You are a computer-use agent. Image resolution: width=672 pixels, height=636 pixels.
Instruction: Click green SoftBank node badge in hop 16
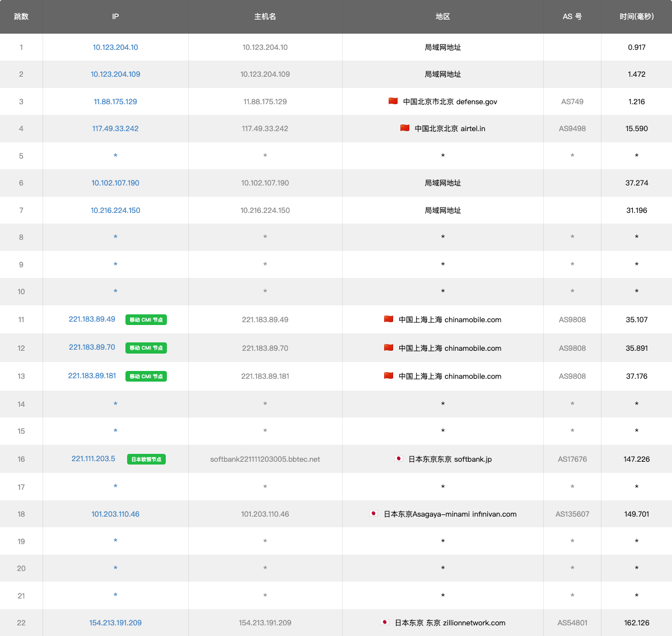(x=146, y=459)
